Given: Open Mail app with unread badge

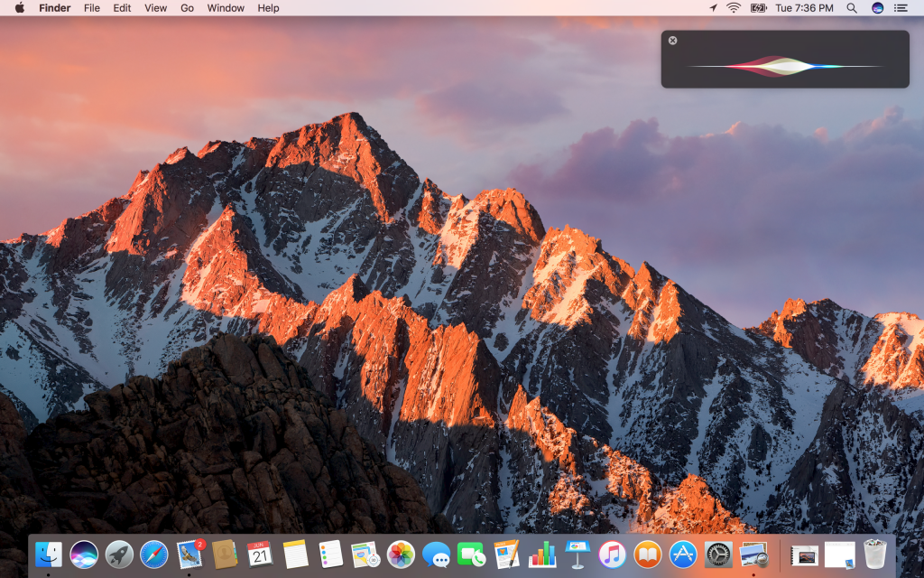Looking at the screenshot, I should [189, 554].
